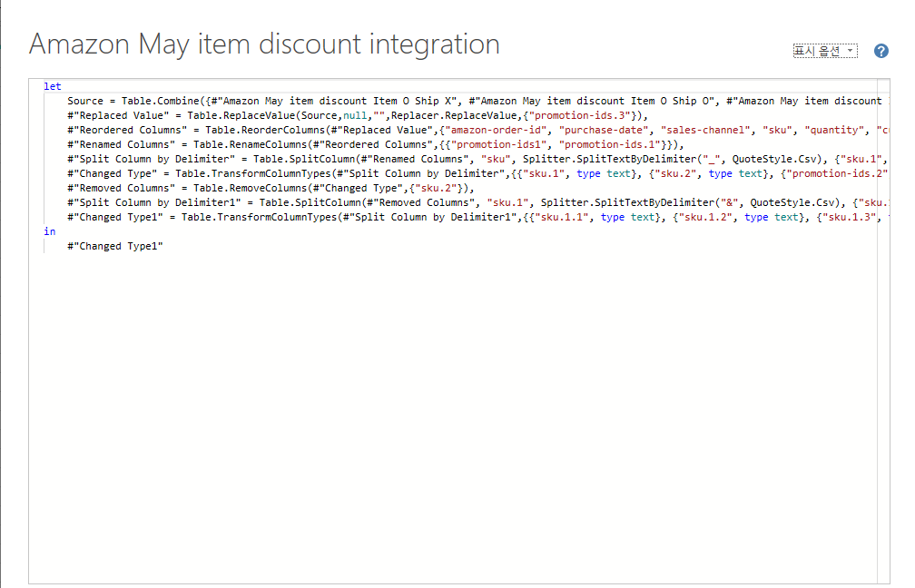The image size is (915, 588).
Task: Click the final #"Changed Type1" output line
Action: pyautogui.click(x=115, y=246)
